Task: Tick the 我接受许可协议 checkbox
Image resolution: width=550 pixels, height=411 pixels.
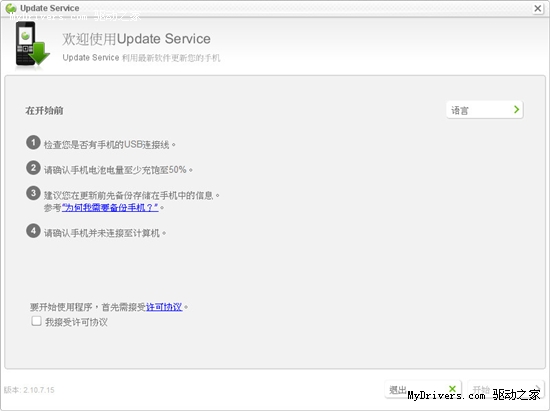Action: click(x=36, y=321)
